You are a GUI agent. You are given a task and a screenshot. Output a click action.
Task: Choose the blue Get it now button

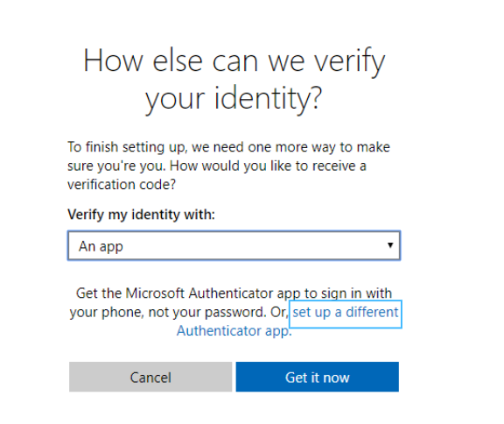318,377
